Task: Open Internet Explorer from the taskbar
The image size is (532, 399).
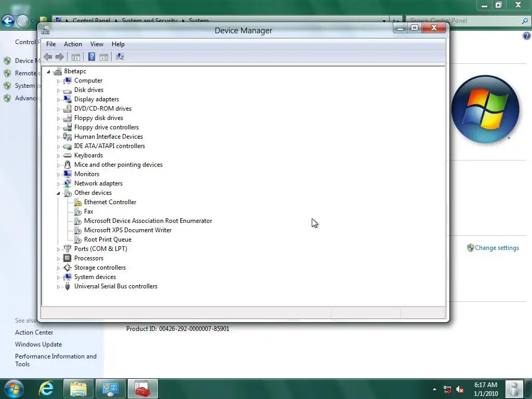Action: [x=46, y=389]
